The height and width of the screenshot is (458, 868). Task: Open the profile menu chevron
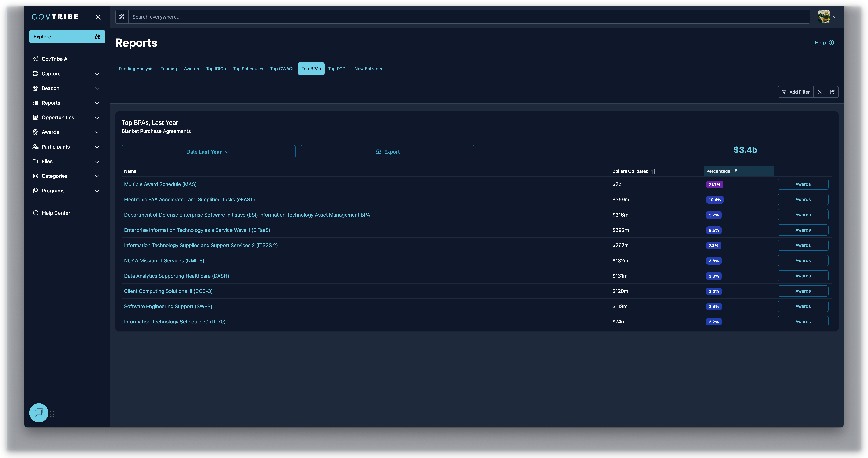835,17
